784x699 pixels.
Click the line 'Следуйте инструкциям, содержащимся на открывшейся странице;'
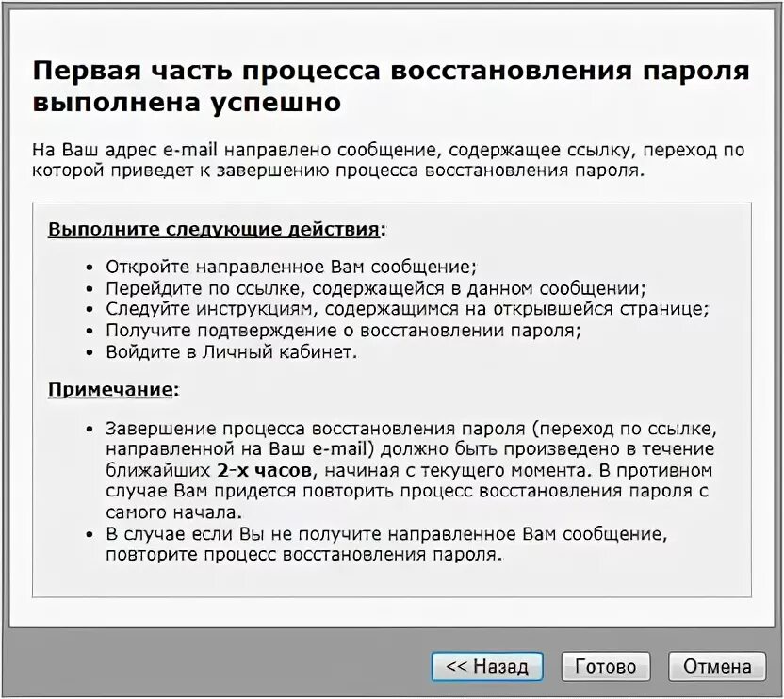[407, 309]
